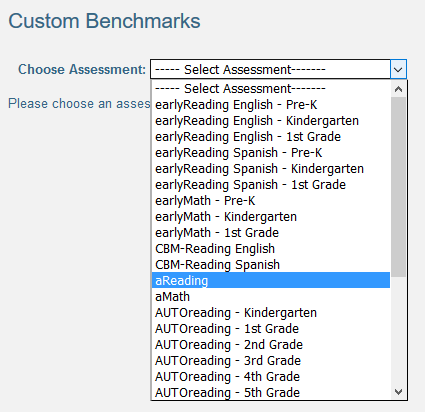425x412 pixels.
Task: Select CBM-Reading English assessment
Action: point(271,249)
